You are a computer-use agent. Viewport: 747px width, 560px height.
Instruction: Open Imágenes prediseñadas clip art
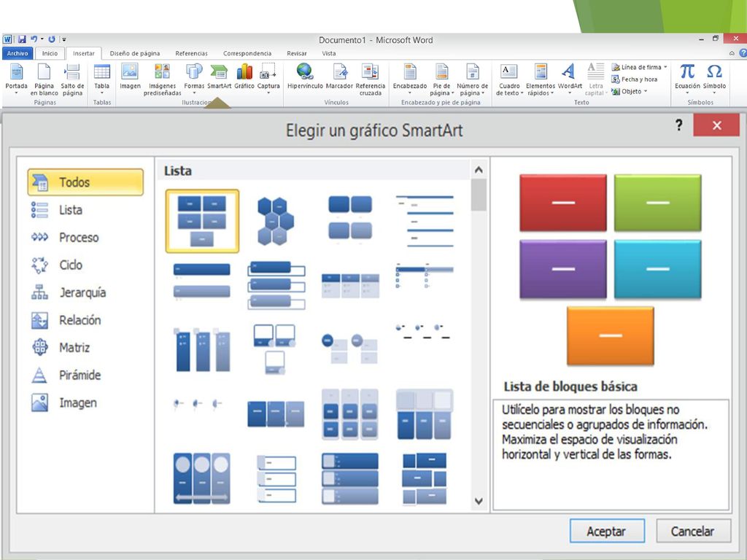(162, 79)
